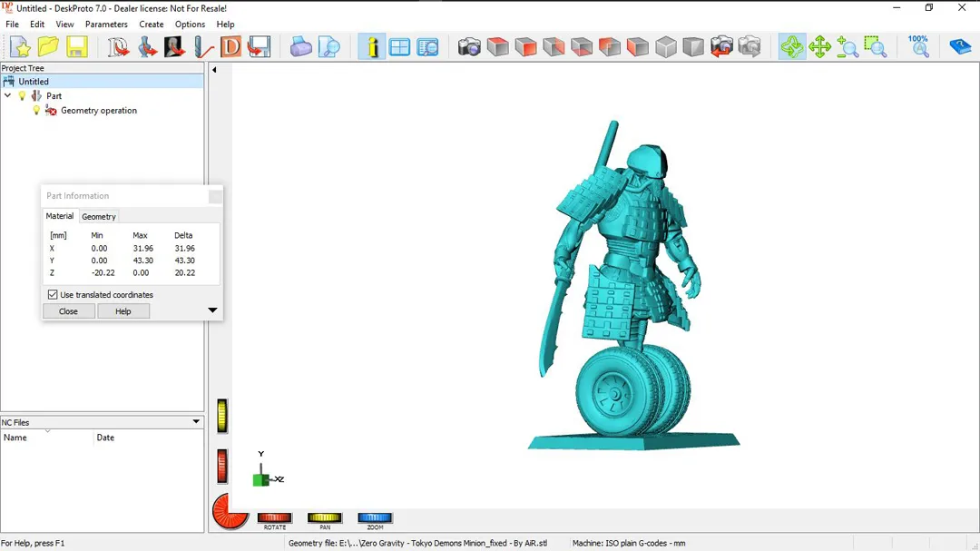Write the NC program file with red arrow floppy
This screenshot has width=980, height=551.
coord(259,47)
